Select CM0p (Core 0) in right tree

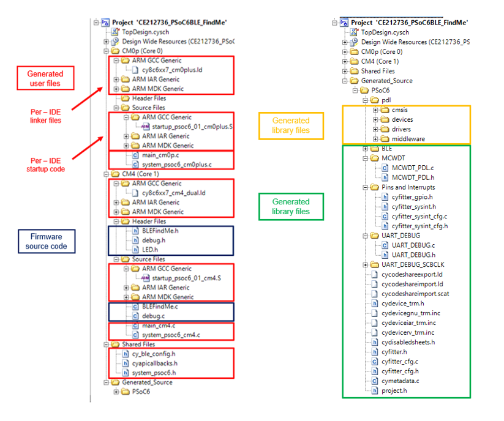pos(382,51)
